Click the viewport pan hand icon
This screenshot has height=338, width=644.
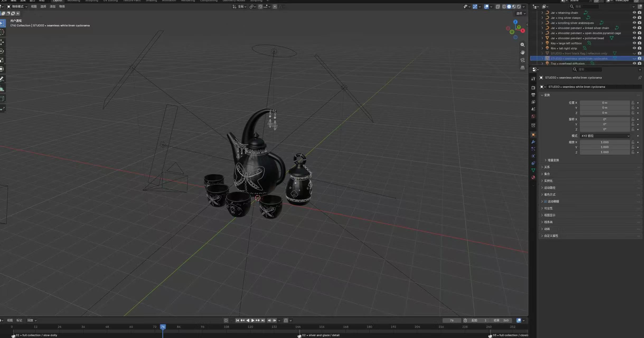point(522,53)
